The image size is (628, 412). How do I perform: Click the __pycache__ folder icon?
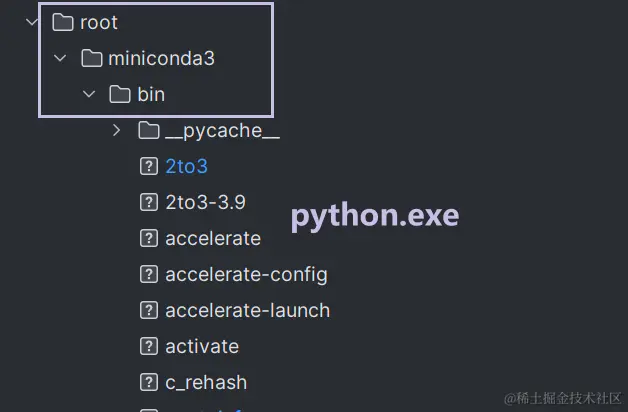pyautogui.click(x=149, y=130)
